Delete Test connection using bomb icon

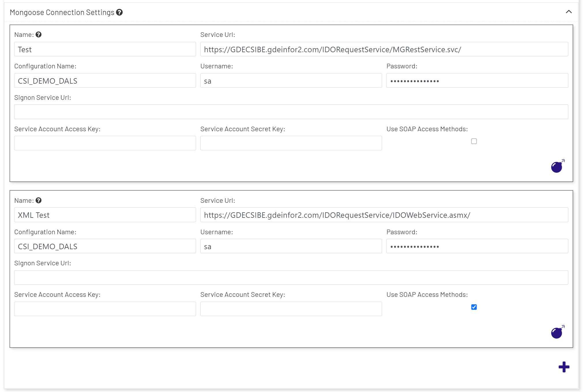point(557,166)
